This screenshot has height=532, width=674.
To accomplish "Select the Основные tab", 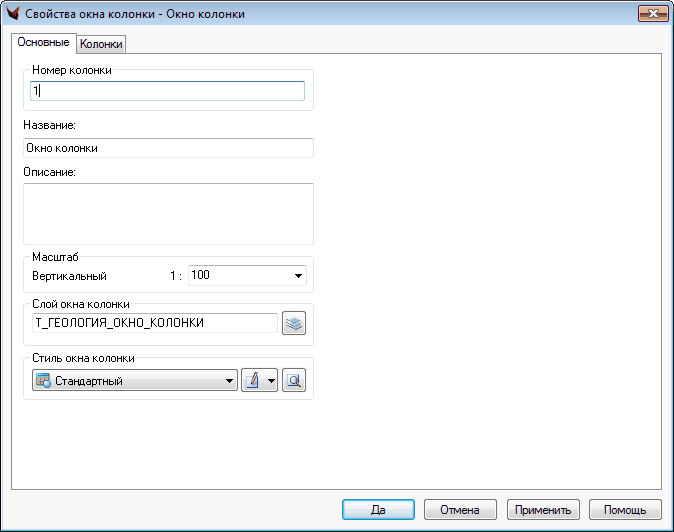I will (x=43, y=43).
